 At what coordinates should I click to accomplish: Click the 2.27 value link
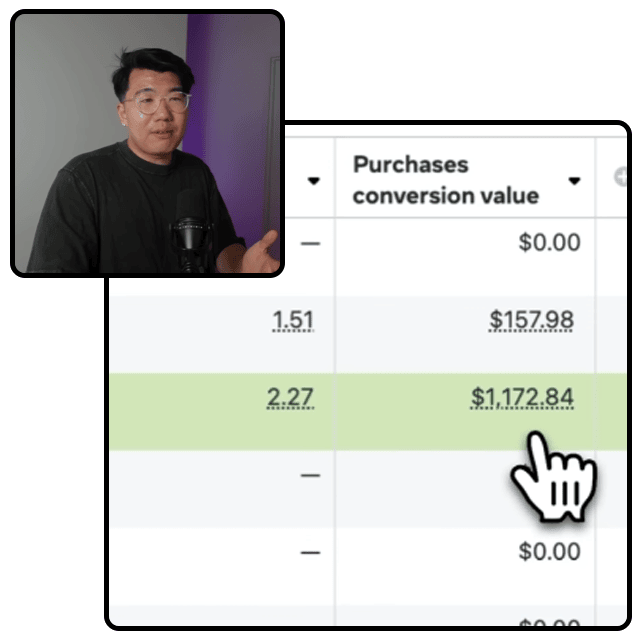pyautogui.click(x=290, y=398)
